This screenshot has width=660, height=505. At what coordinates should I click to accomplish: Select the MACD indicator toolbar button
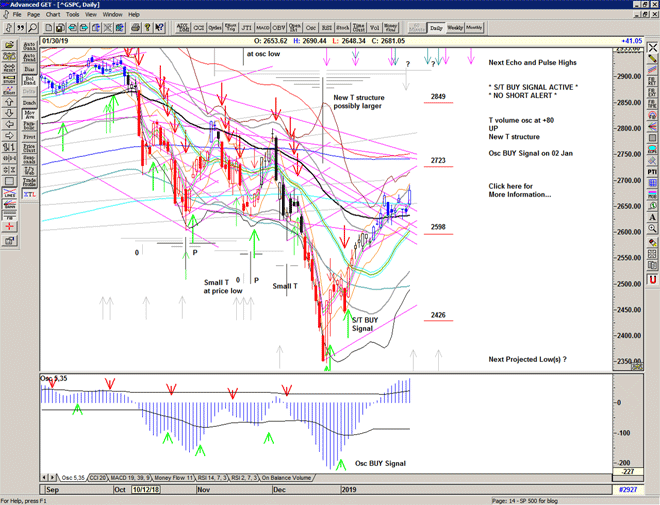point(262,28)
